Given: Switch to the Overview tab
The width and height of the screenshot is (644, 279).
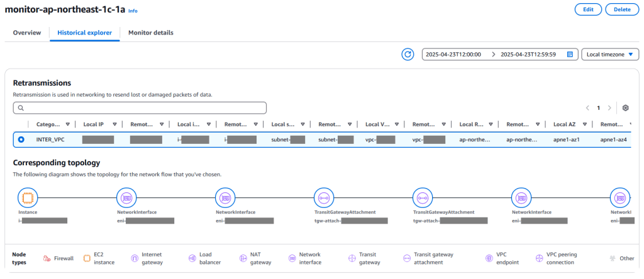Looking at the screenshot, I should point(27,33).
